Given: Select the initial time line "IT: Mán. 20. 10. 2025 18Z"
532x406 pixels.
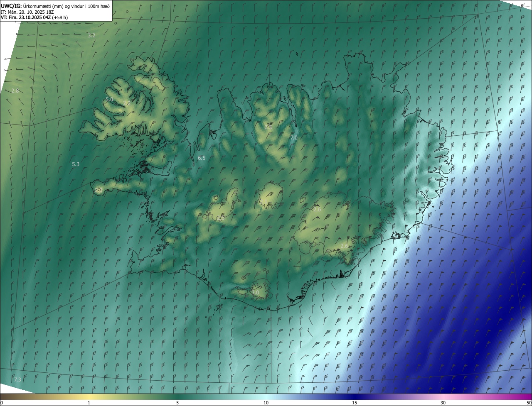Looking at the screenshot, I should [x=27, y=12].
